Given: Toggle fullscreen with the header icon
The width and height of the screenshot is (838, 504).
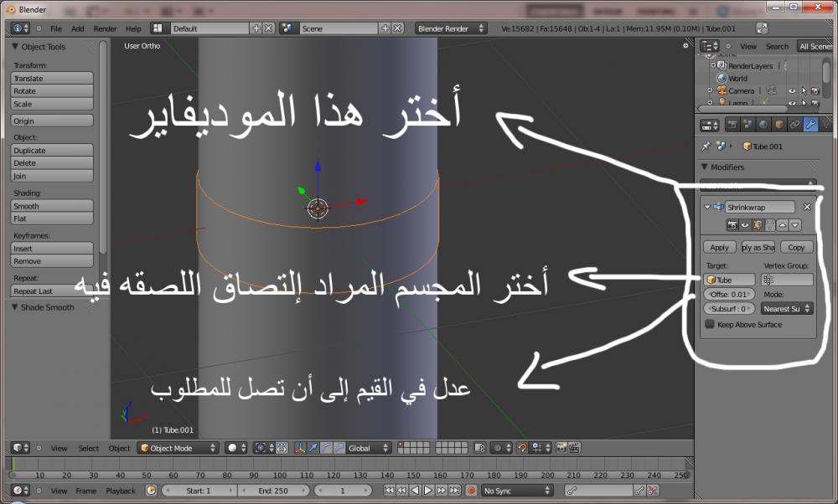Looking at the screenshot, I should tap(762, 28).
